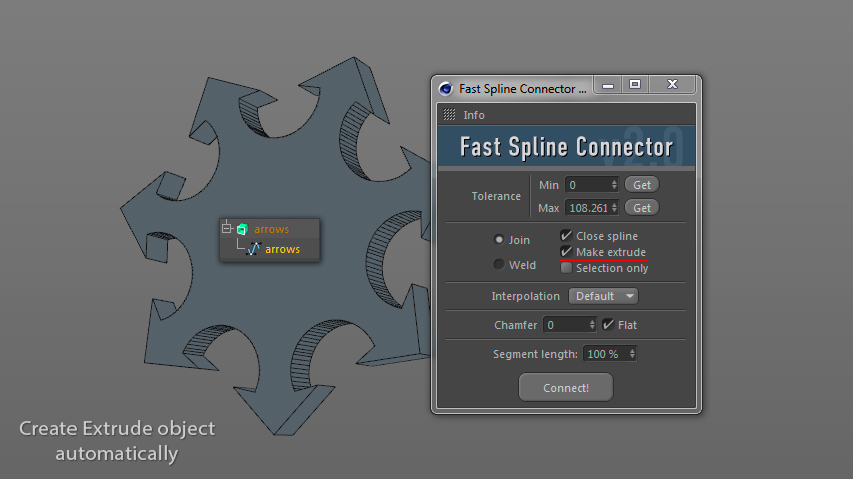Minimize the Fast Spline Connector window
Screen dimensions: 853x479
point(608,85)
